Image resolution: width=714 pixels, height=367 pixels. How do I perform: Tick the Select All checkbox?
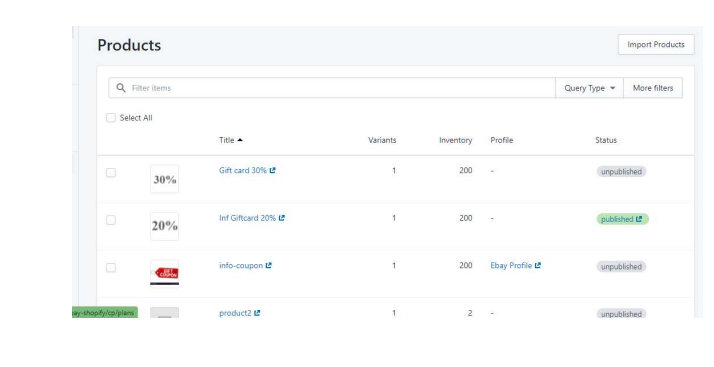coord(111,118)
